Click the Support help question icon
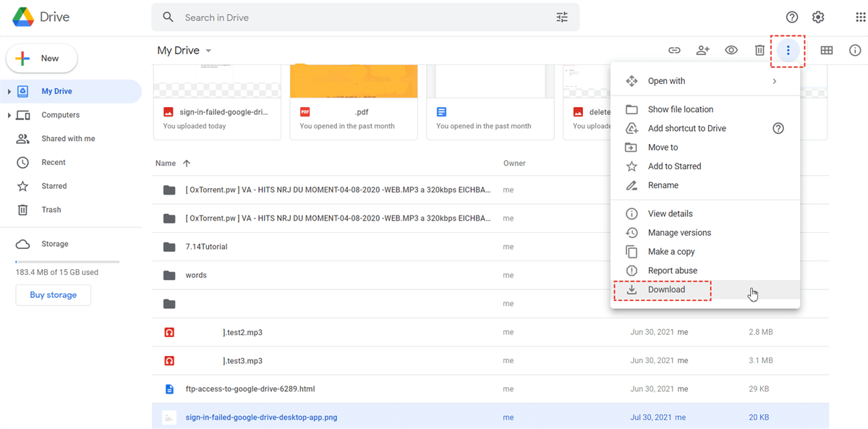The height and width of the screenshot is (429, 868). coord(792,17)
